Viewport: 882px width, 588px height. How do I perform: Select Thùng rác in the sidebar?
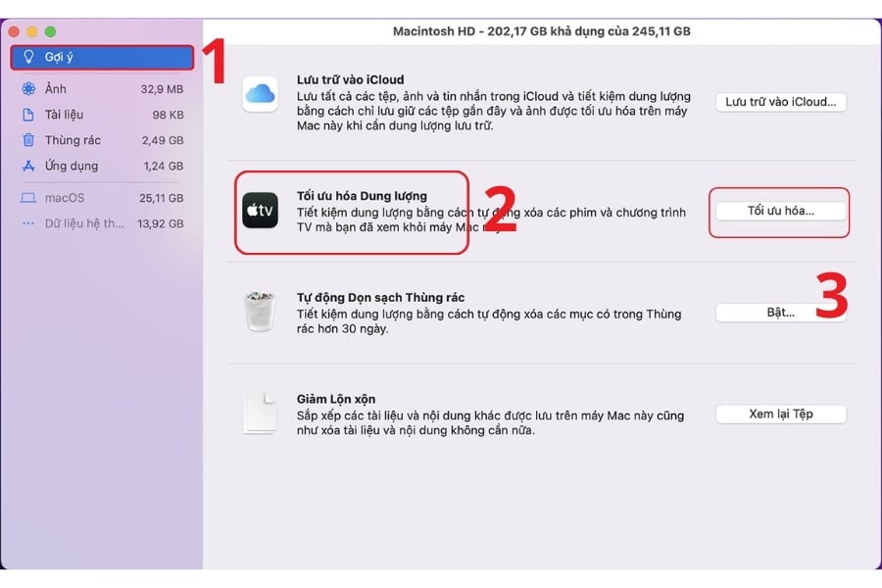tap(73, 139)
